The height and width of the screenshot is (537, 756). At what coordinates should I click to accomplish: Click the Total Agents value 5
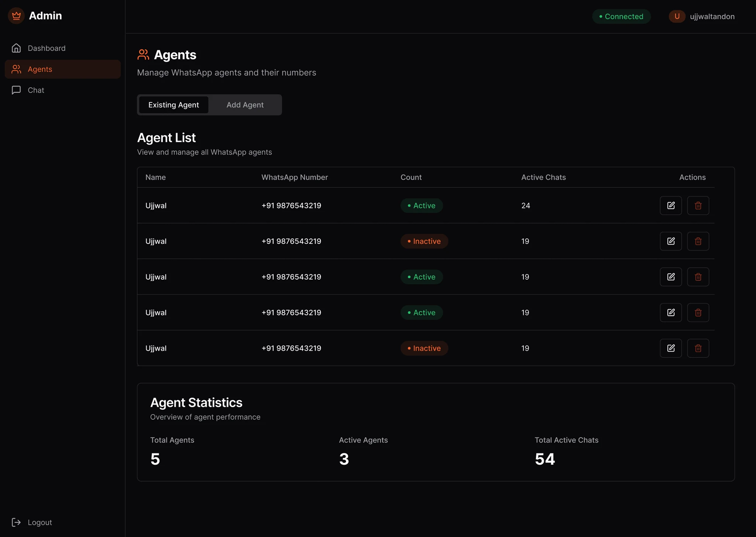(155, 459)
